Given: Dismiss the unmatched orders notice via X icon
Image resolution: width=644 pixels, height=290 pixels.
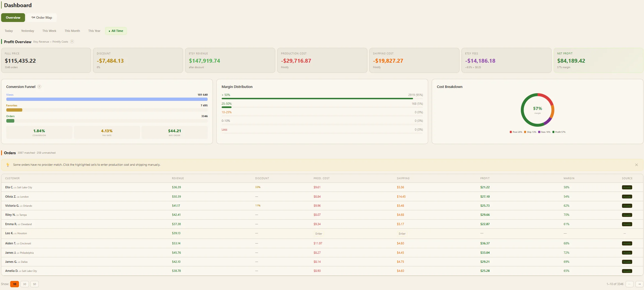Looking at the screenshot, I should [637, 165].
